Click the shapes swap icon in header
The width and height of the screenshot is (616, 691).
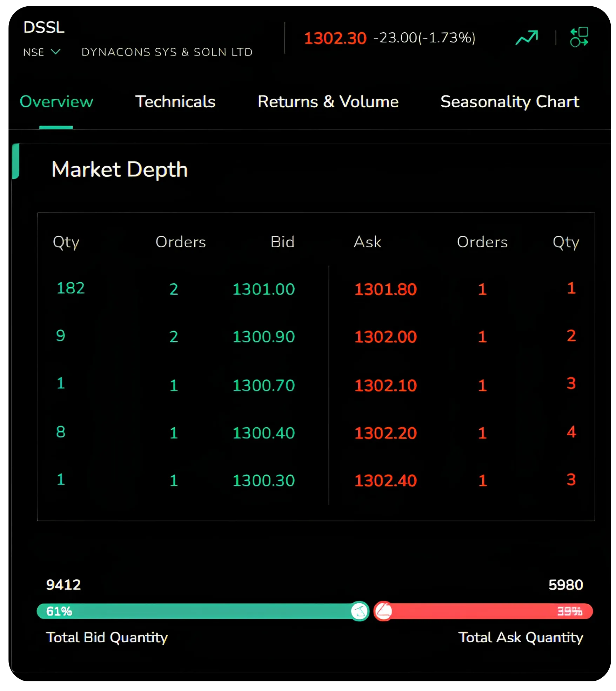579,37
